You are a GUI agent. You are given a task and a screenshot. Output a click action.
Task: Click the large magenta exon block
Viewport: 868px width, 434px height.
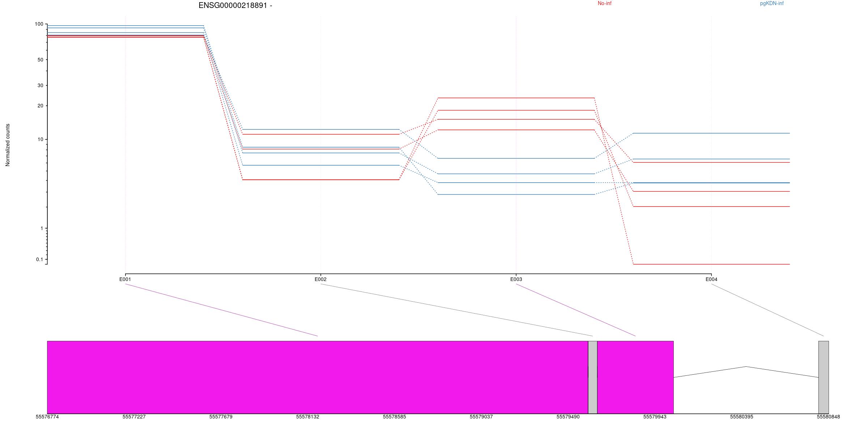317,377
